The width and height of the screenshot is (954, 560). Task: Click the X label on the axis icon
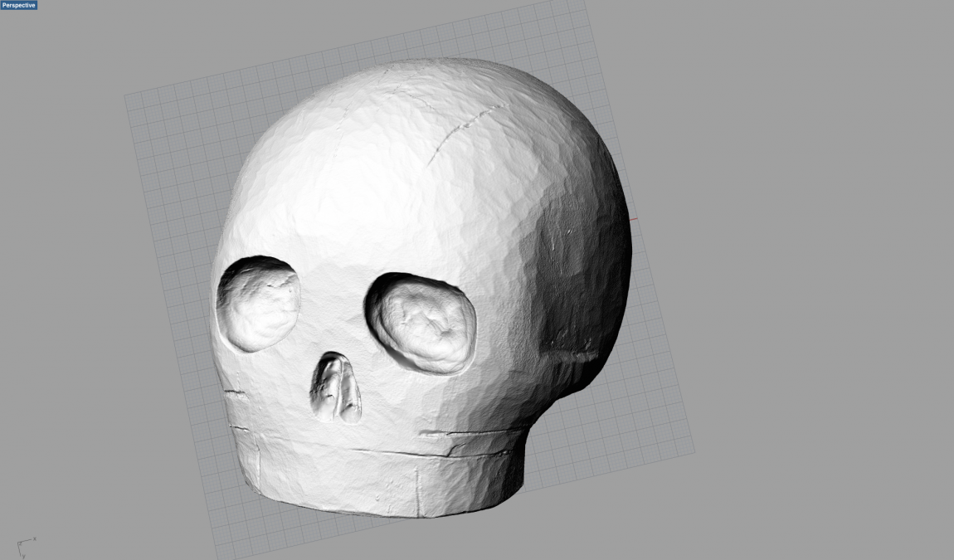pyautogui.click(x=35, y=538)
